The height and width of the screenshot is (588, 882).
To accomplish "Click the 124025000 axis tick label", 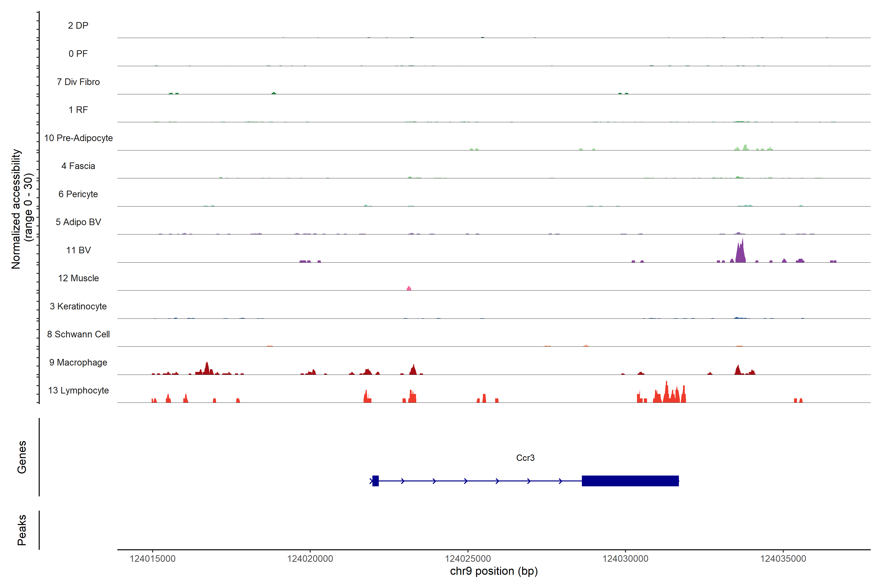I will click(468, 558).
